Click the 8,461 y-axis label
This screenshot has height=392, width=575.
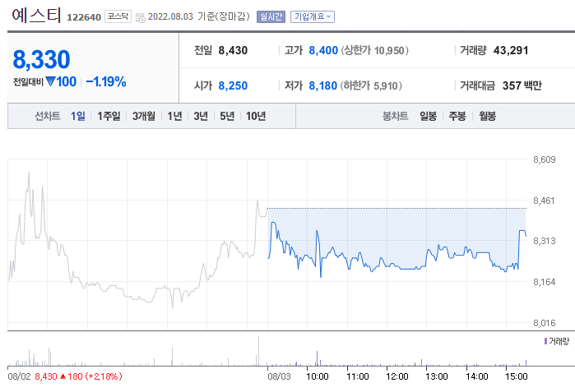pos(544,201)
